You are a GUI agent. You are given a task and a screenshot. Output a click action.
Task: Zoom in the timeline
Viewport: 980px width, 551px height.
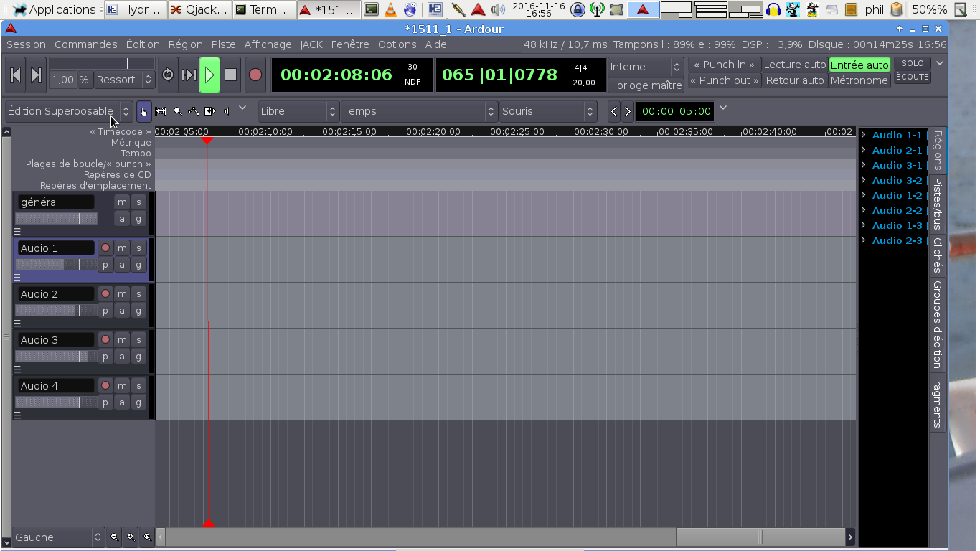tap(131, 537)
